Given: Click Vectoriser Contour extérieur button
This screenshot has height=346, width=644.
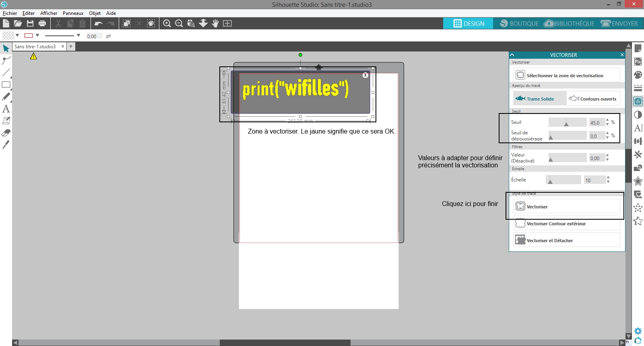Looking at the screenshot, I should point(566,224).
